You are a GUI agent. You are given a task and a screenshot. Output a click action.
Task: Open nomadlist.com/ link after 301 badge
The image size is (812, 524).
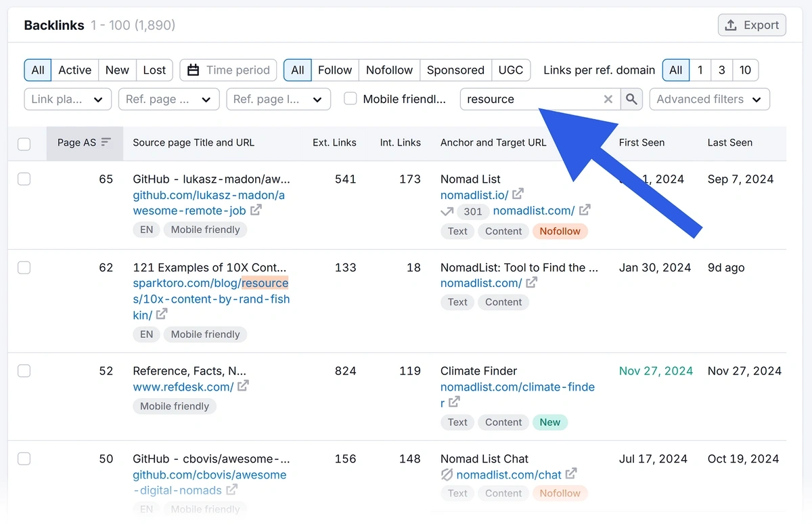pyautogui.click(x=534, y=211)
